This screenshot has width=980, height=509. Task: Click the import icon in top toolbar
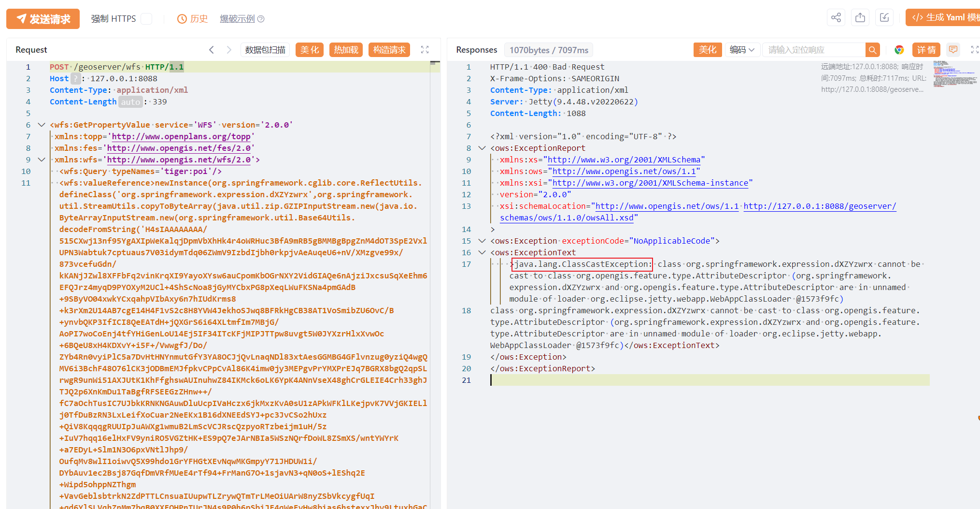884,18
